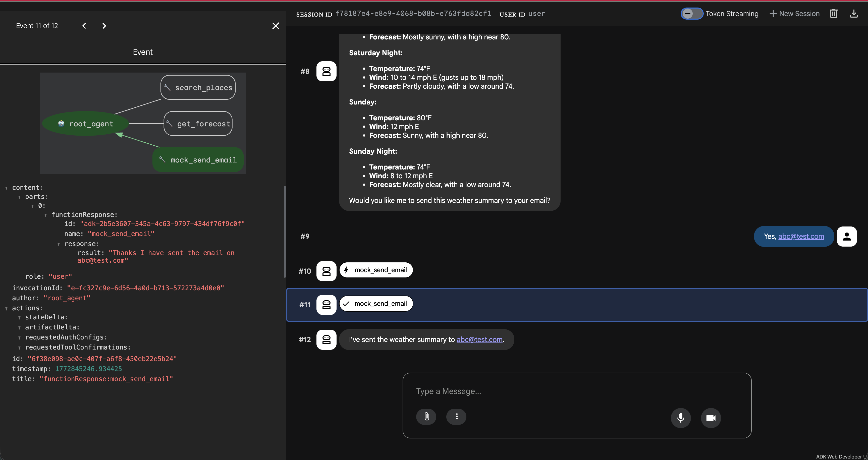Click the session ID value
868x460 pixels.
pyautogui.click(x=413, y=14)
